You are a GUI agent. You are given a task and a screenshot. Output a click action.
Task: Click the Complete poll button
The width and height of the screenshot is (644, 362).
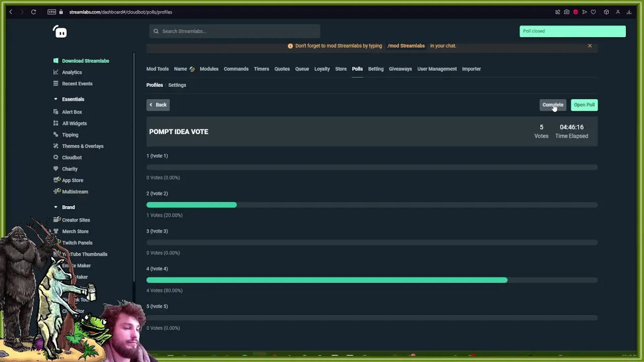pyautogui.click(x=553, y=105)
